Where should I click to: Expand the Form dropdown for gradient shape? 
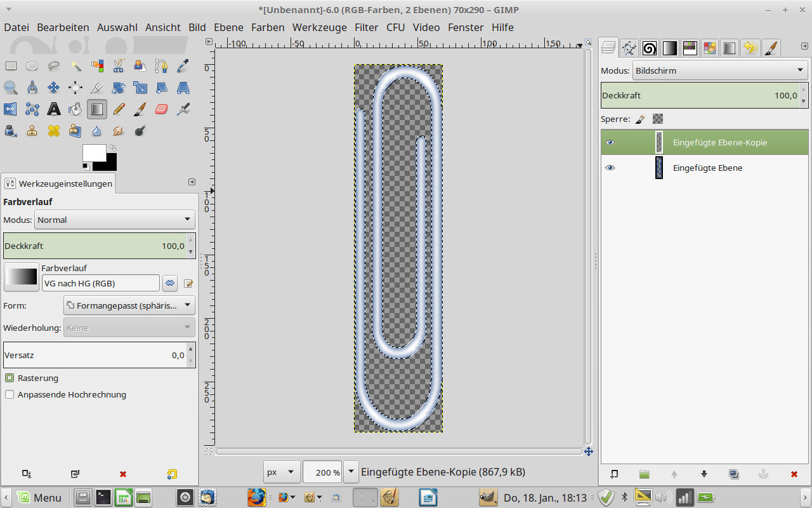coord(129,305)
